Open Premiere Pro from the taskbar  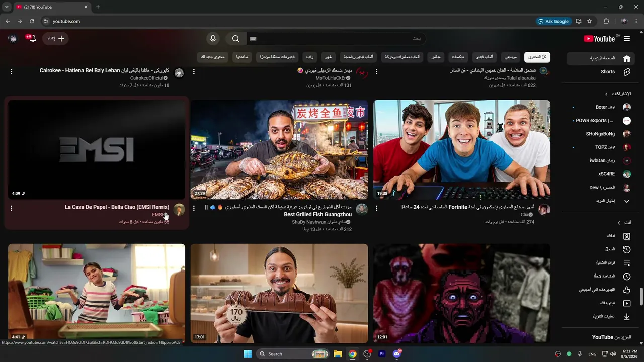[x=382, y=354]
